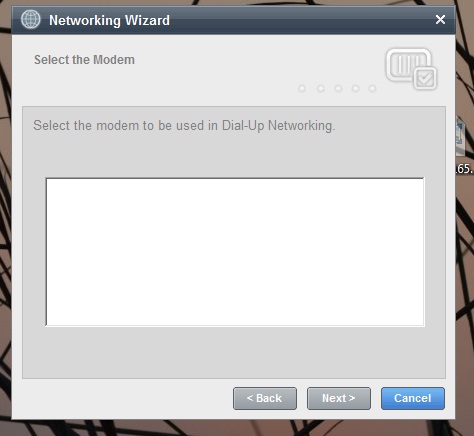Cancel the Networking Wizard
This screenshot has height=436, width=474.
[x=413, y=398]
